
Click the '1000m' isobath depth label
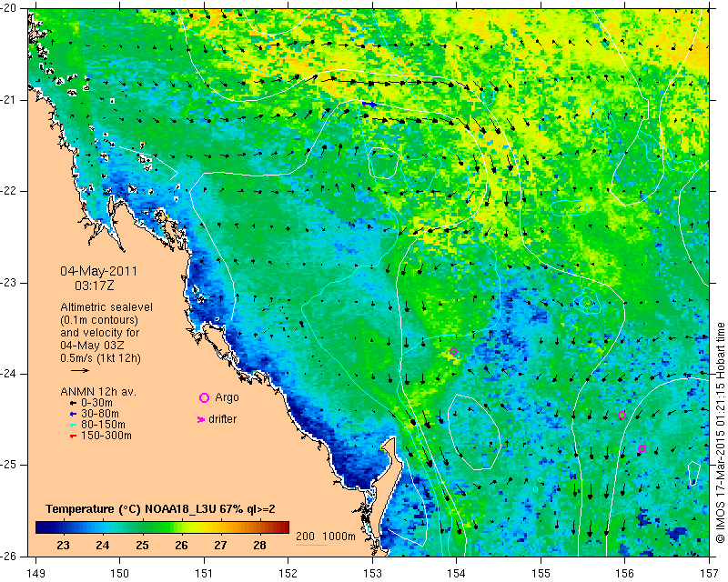point(339,537)
